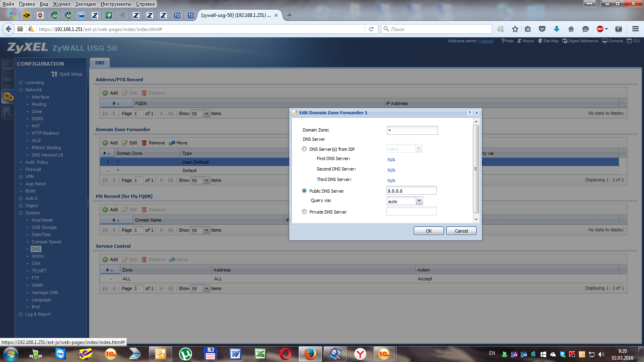Select the Public DNS Server radio button
Screen dimensions: 644x362
click(x=304, y=191)
